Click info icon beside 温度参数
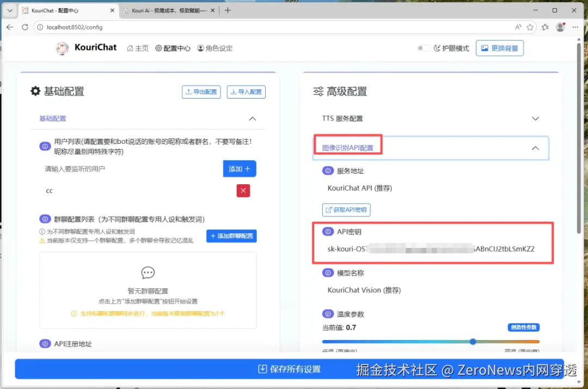The height and width of the screenshot is (389, 588). (328, 314)
